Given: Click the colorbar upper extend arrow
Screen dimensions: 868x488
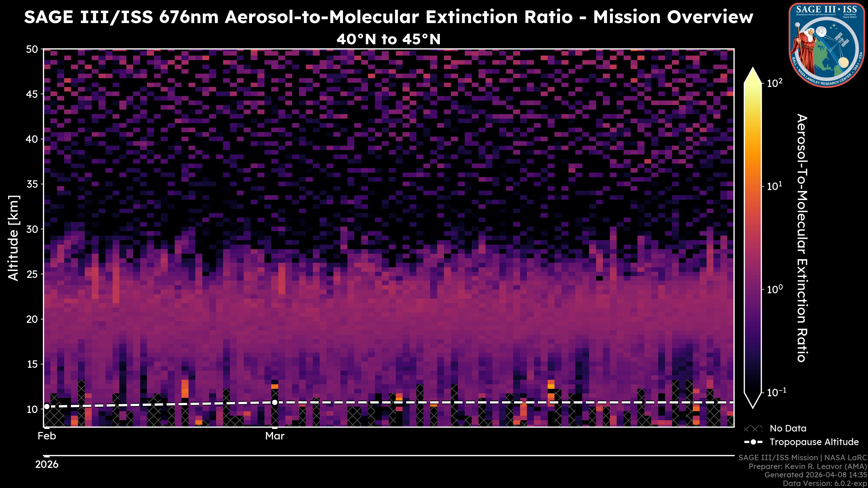Looking at the screenshot, I should tap(753, 76).
